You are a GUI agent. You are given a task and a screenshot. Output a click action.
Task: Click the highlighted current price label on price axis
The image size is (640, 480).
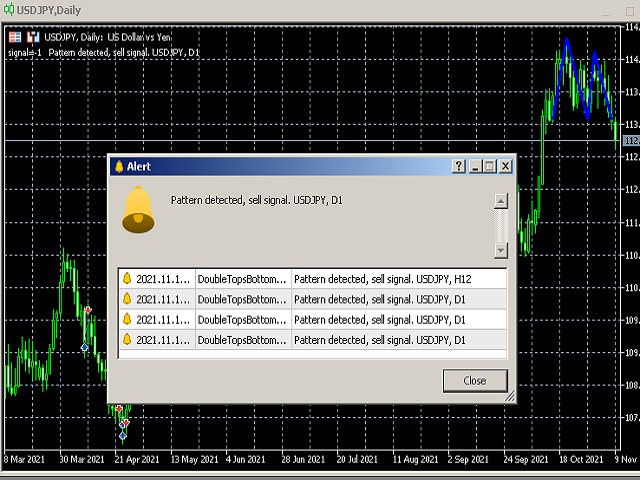click(x=630, y=141)
